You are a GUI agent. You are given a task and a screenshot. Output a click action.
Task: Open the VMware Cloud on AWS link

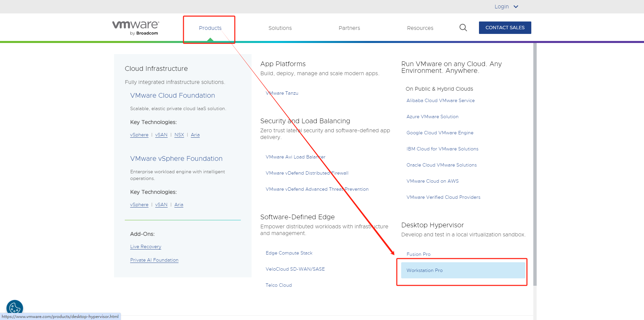click(432, 181)
